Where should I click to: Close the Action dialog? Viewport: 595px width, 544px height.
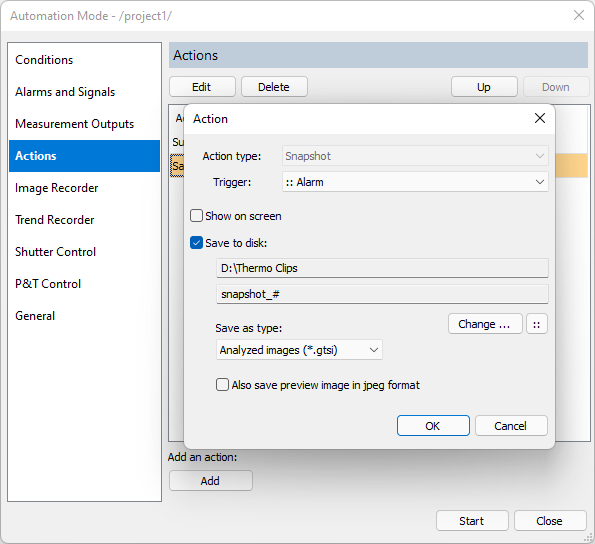pos(540,118)
